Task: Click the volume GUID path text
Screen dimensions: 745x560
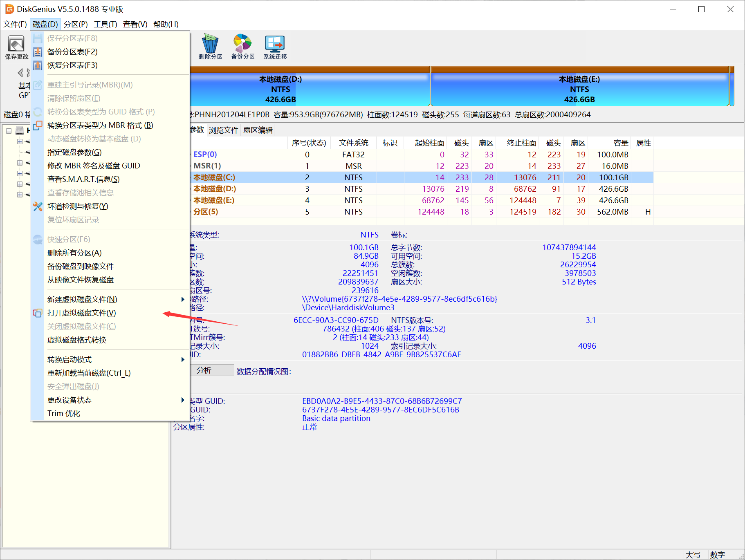Action: 399,299
